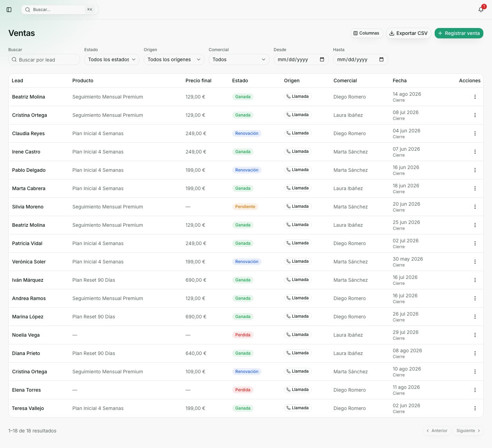The image size is (492, 448).
Task: Open actions menu for Noelia Vega row
Action: [x=475, y=335]
